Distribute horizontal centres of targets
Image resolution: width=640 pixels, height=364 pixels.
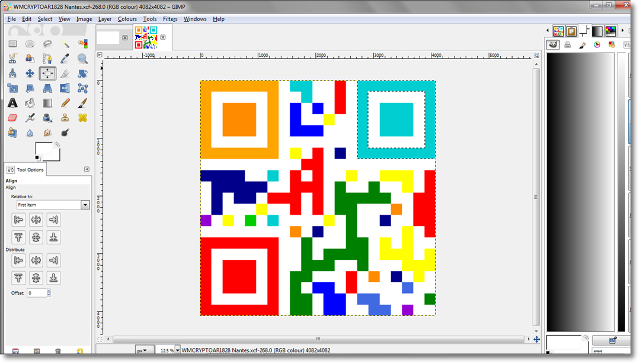(x=36, y=260)
